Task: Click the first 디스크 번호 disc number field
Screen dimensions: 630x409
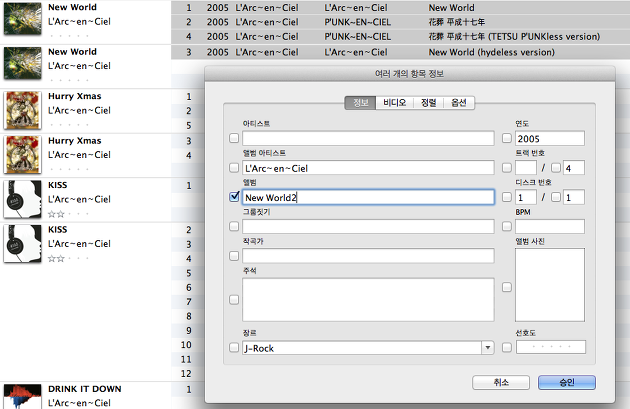Action: pos(526,197)
